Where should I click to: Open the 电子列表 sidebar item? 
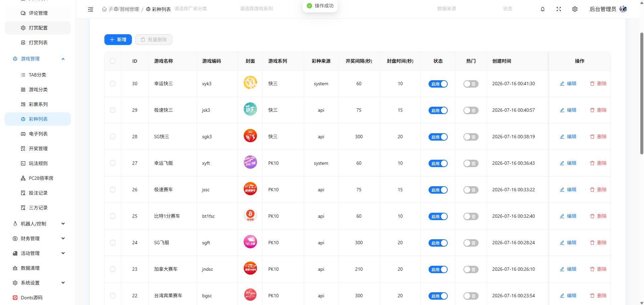[x=38, y=134]
